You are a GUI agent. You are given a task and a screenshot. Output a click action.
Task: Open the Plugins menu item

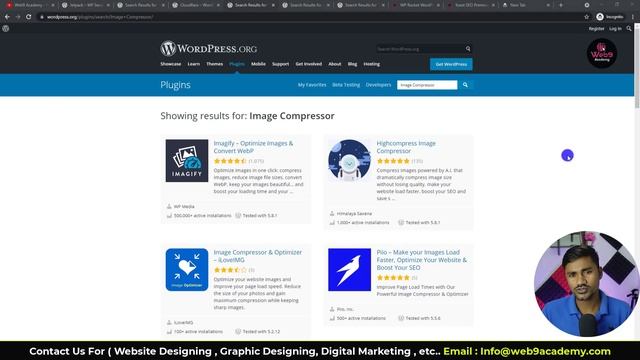tap(237, 64)
